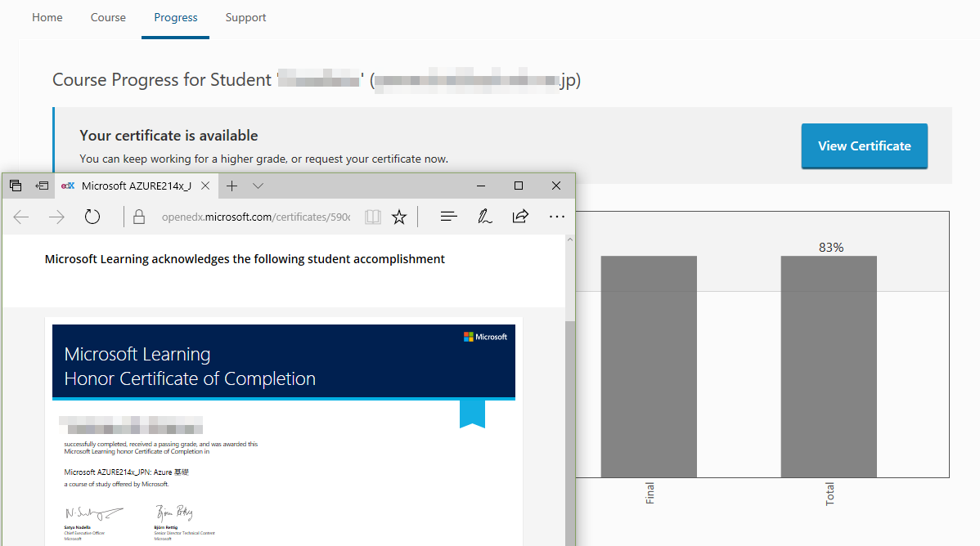Open the Edge Hub panel
Image resolution: width=980 pixels, height=546 pixels.
tap(449, 217)
